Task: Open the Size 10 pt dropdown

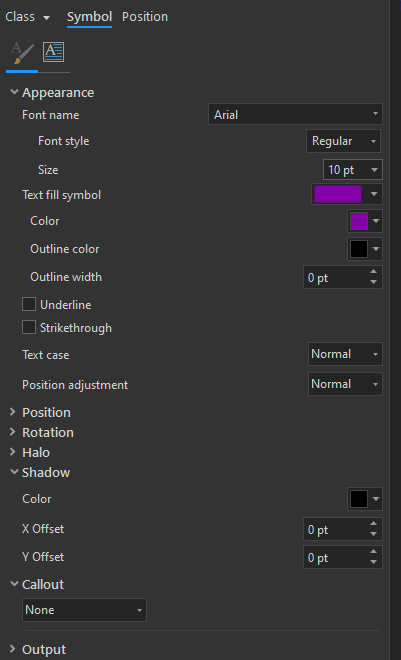Action: (x=353, y=170)
